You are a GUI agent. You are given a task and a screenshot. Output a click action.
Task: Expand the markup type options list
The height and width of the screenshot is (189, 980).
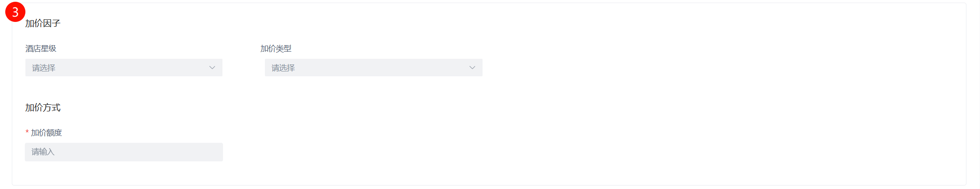(374, 68)
